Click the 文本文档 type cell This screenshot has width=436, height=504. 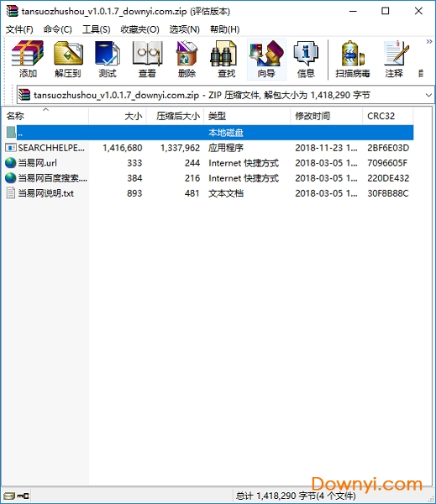click(226, 193)
